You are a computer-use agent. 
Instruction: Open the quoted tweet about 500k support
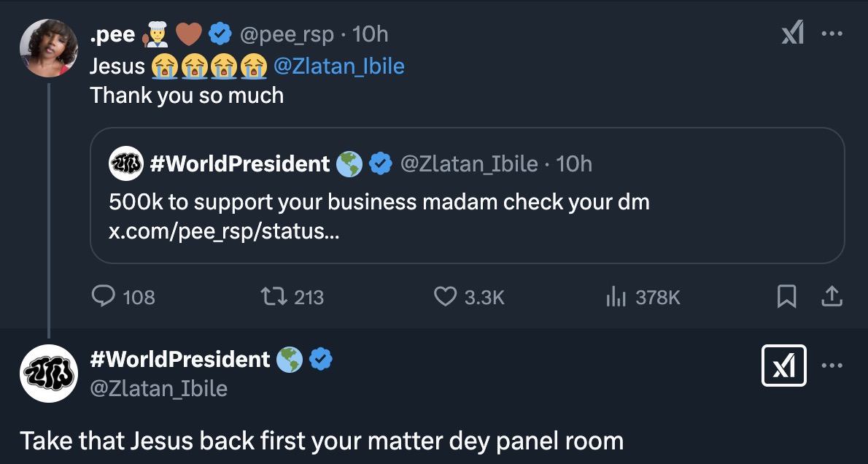coord(467,201)
